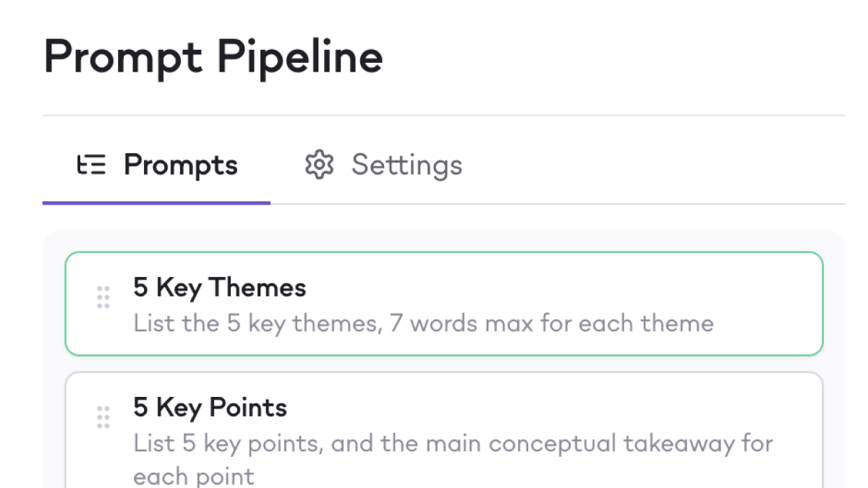
Task: Click the "5 Key Themes" title text
Action: click(220, 288)
